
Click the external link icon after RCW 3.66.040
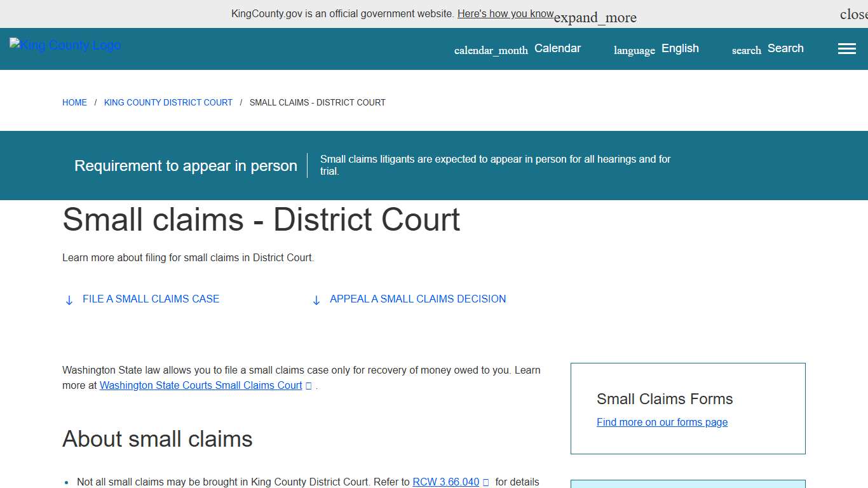coord(486,482)
